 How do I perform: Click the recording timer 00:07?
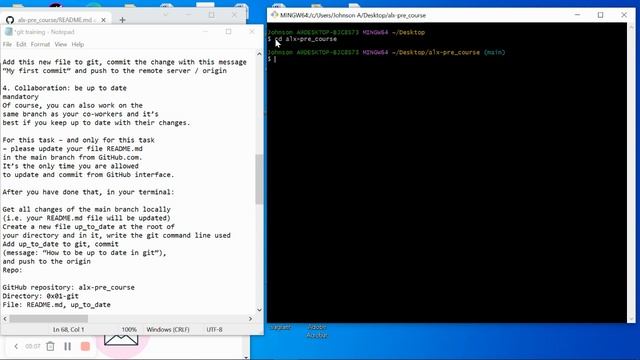[x=33, y=346]
